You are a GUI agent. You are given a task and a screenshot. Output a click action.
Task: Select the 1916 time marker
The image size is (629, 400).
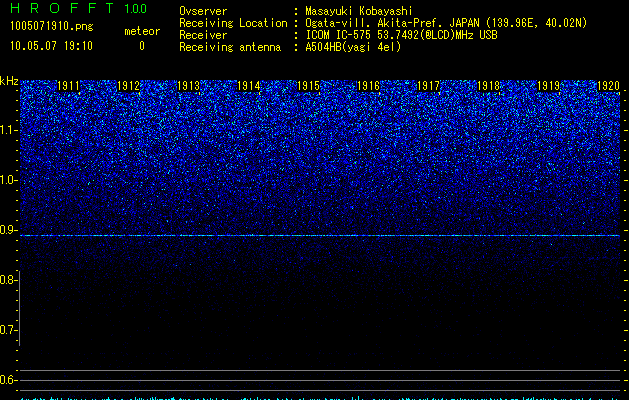click(368, 86)
